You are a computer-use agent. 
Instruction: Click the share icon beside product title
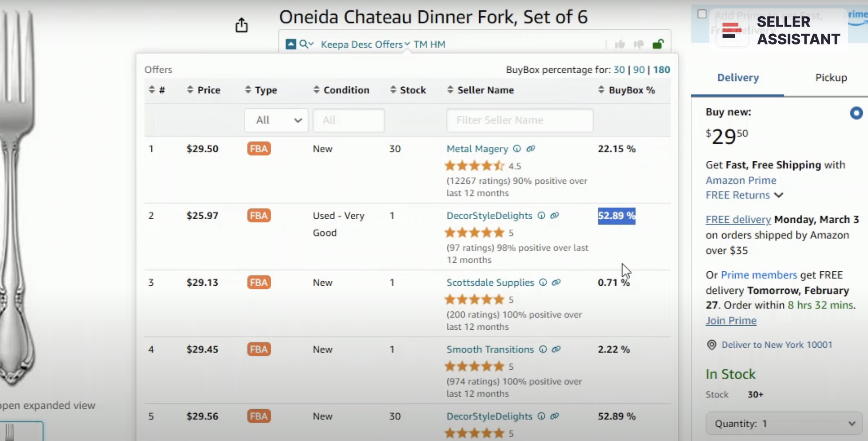[241, 25]
